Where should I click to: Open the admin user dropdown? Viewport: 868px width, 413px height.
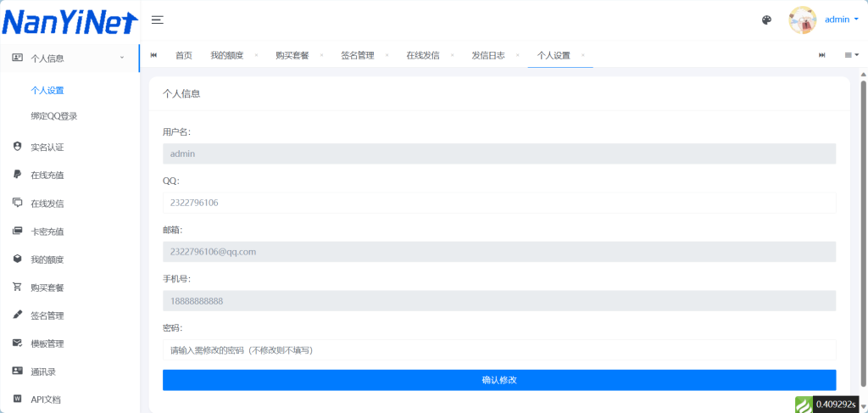click(842, 20)
